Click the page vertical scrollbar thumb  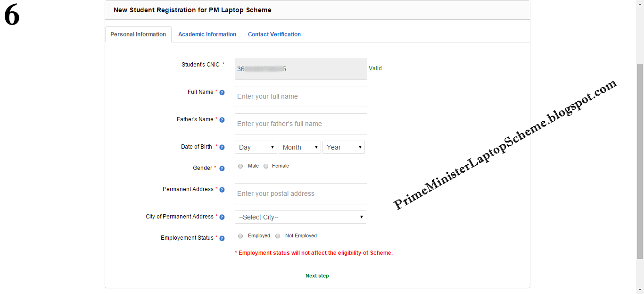(x=640, y=161)
